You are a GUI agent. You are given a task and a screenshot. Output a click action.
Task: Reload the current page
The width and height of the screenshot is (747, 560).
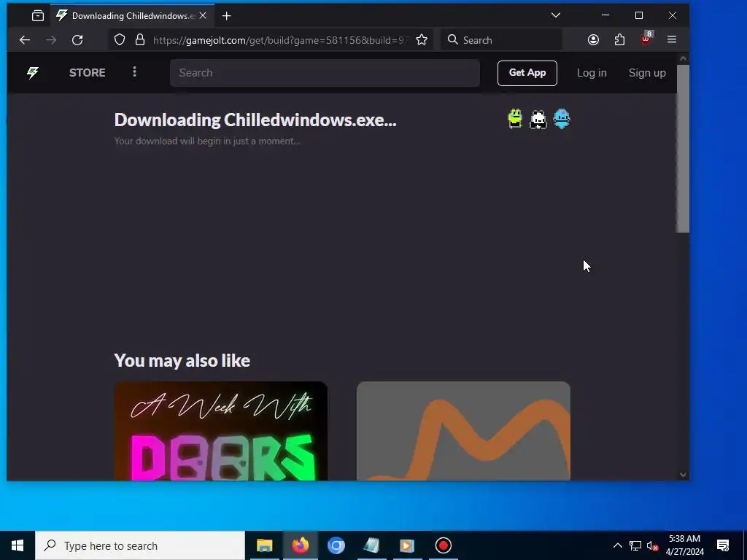coord(77,40)
